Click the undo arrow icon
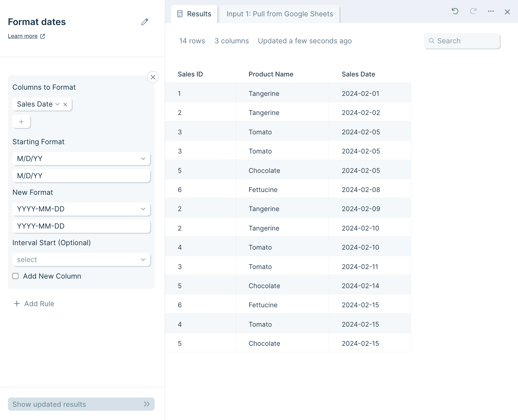 coord(455,11)
